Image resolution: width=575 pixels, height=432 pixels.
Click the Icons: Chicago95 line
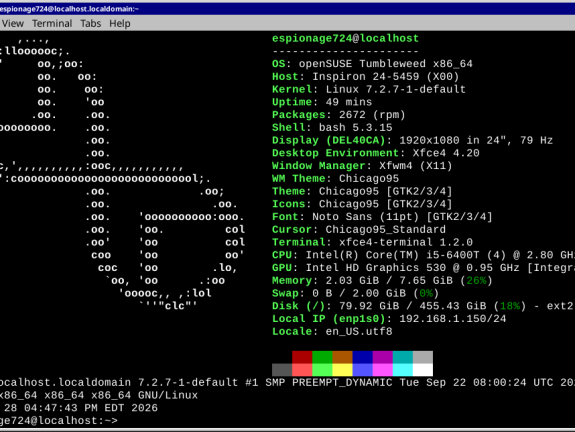point(362,204)
